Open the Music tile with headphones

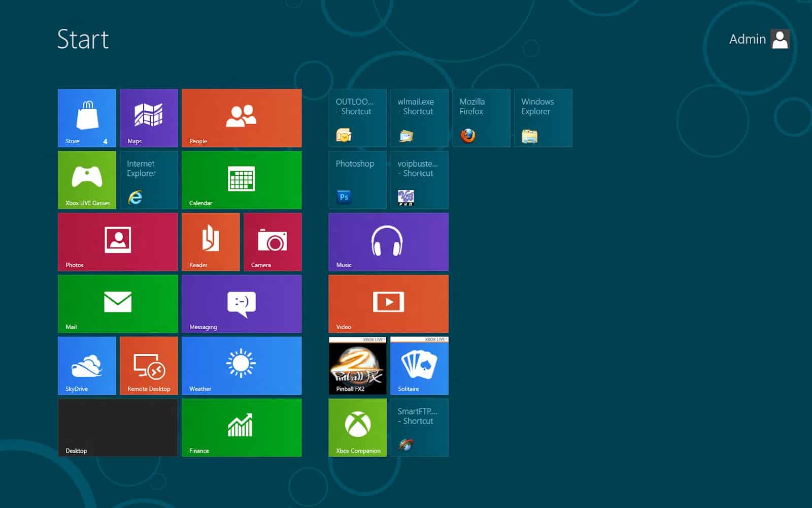(x=388, y=242)
